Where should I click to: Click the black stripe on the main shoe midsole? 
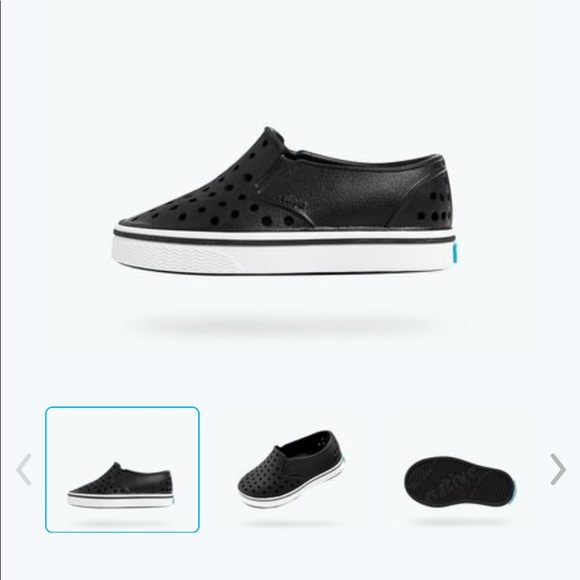[x=284, y=239]
